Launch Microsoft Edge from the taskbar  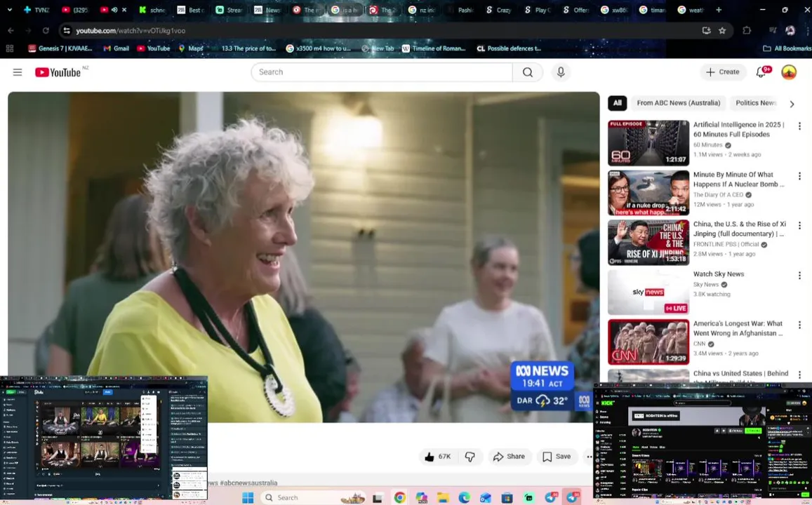[464, 498]
